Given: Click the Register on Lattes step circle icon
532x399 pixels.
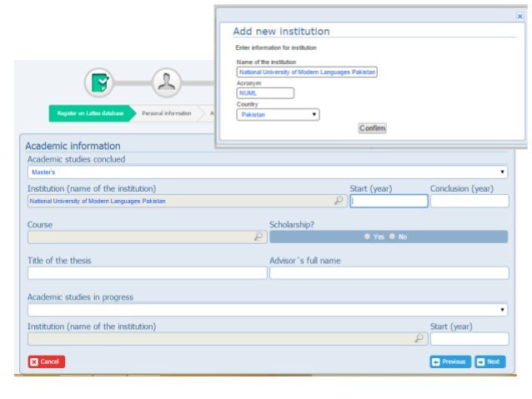Looking at the screenshot, I should coord(98,82).
